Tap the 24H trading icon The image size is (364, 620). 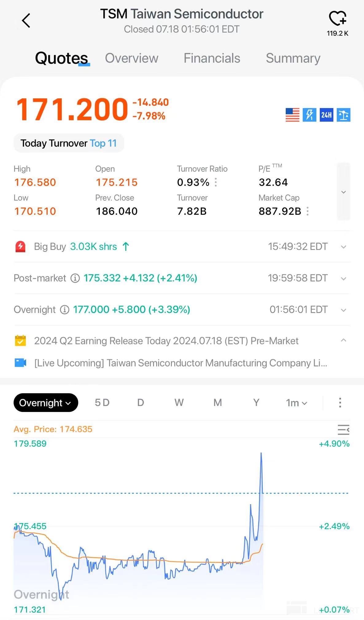click(x=326, y=115)
